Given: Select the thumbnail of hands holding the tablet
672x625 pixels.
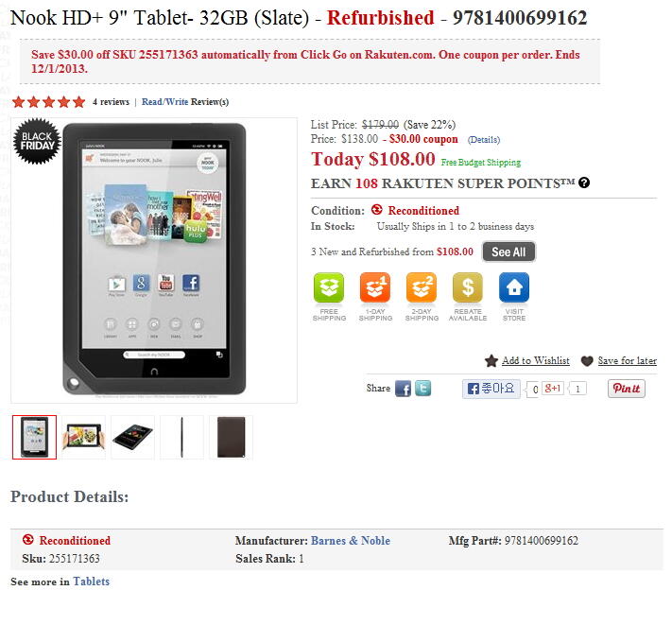Looking at the screenshot, I should pos(83,437).
